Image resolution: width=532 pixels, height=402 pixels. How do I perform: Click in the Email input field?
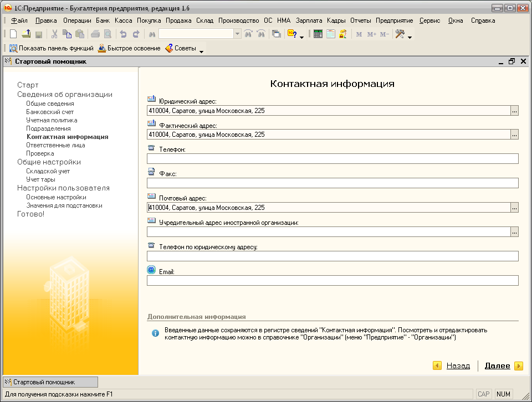point(332,280)
